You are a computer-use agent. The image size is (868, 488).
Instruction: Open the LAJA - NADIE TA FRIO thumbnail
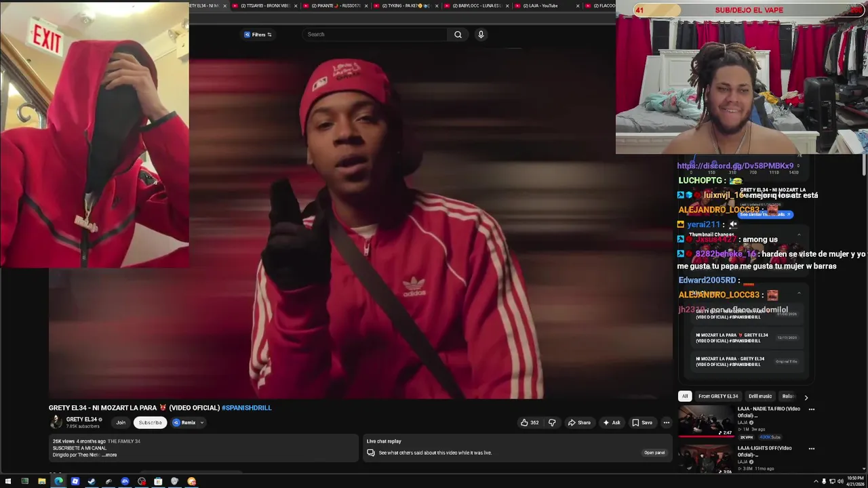point(706,421)
